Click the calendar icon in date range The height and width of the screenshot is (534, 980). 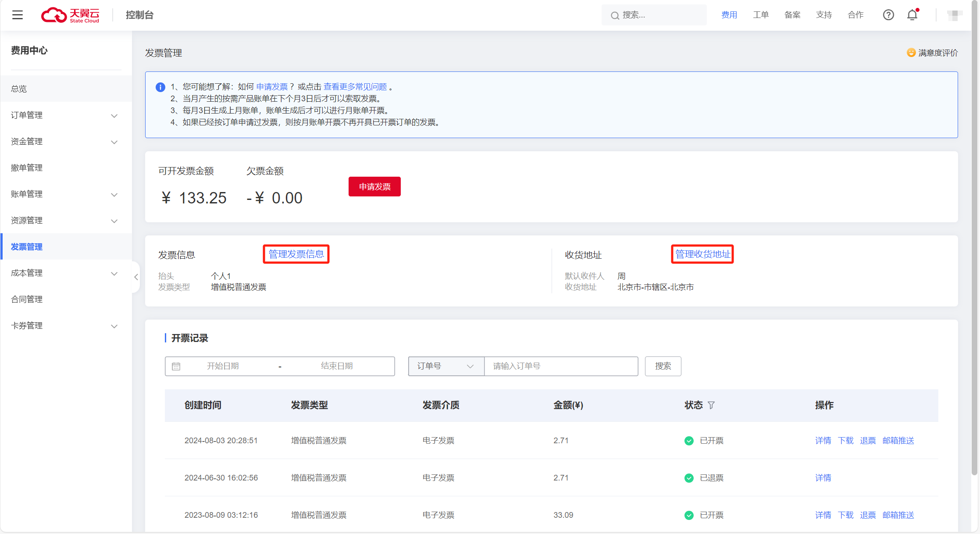coord(176,366)
